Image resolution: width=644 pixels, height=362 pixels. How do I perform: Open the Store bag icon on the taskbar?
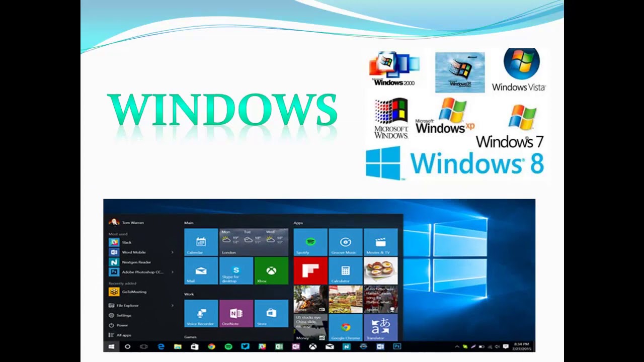(195, 346)
